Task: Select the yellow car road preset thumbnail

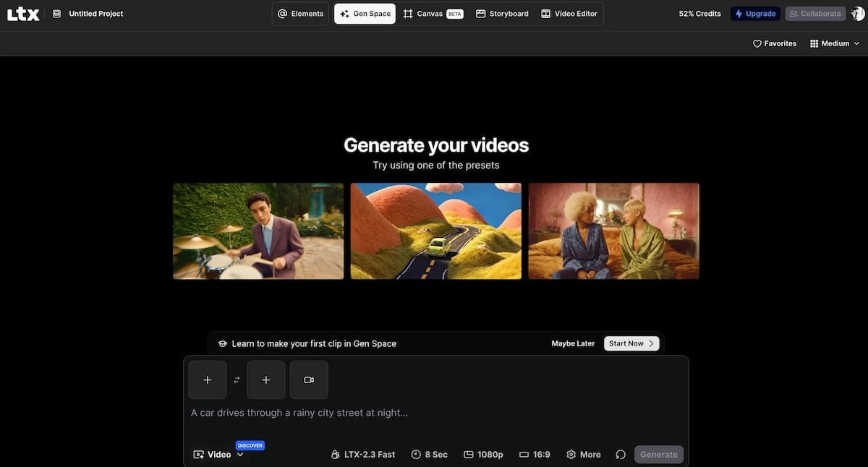Action: point(436,231)
